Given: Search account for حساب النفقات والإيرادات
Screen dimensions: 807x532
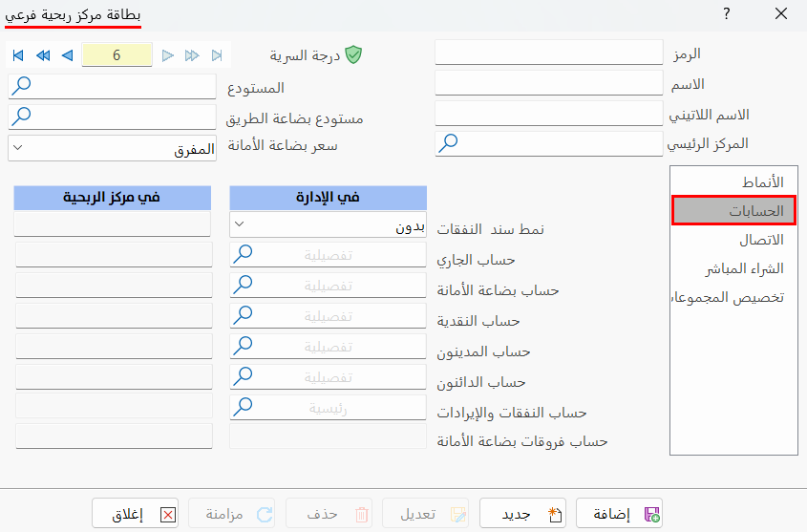Looking at the screenshot, I should [243, 407].
